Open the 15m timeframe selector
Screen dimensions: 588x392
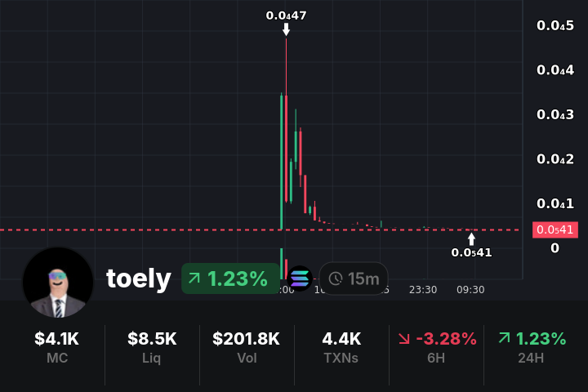coord(354,279)
